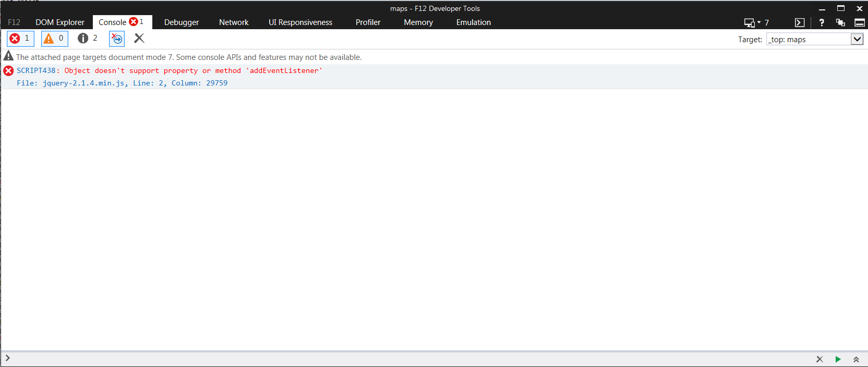Run the script with green play arrow
This screenshot has height=367, width=868.
click(x=838, y=359)
